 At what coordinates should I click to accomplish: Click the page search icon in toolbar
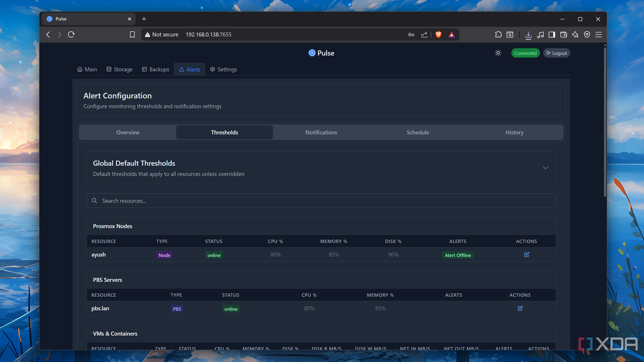pos(510,35)
